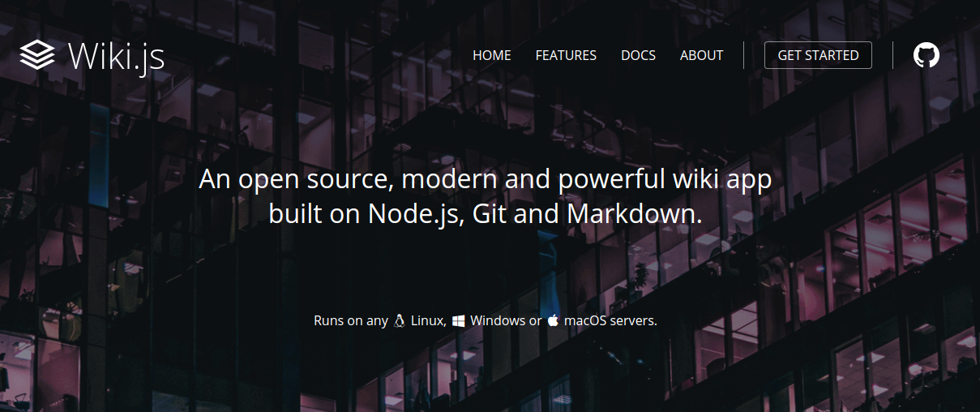
Task: Click the Wiki.js title text
Action: tap(116, 56)
